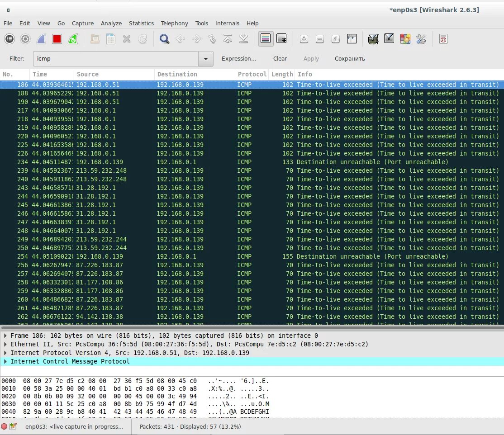Select packet 254 Destination unreachable row

click(x=252, y=256)
